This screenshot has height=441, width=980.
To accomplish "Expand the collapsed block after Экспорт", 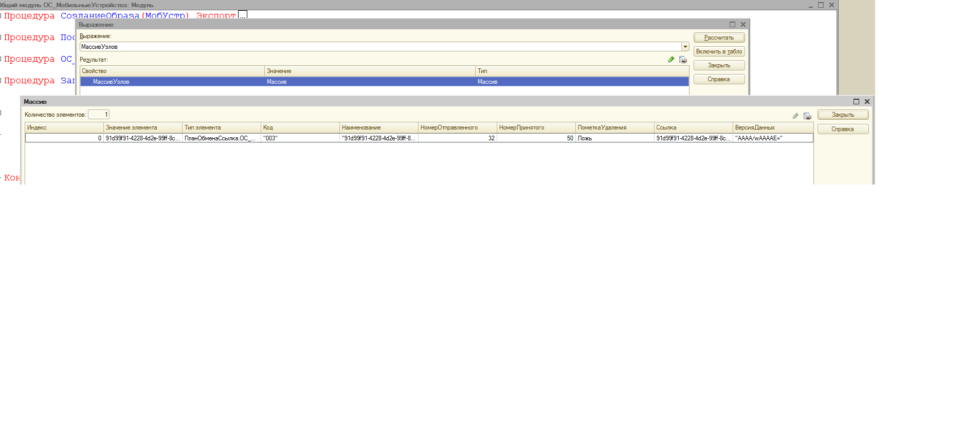I will [x=243, y=15].
